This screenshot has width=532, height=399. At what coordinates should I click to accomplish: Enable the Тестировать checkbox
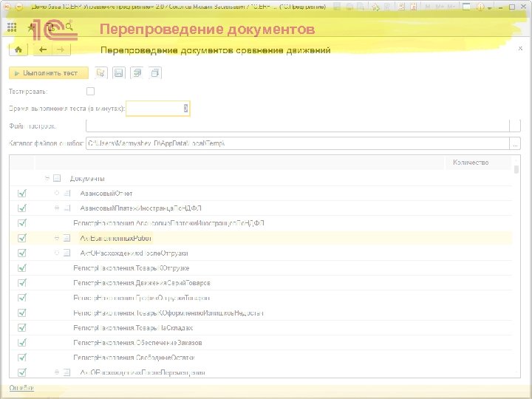(90, 92)
